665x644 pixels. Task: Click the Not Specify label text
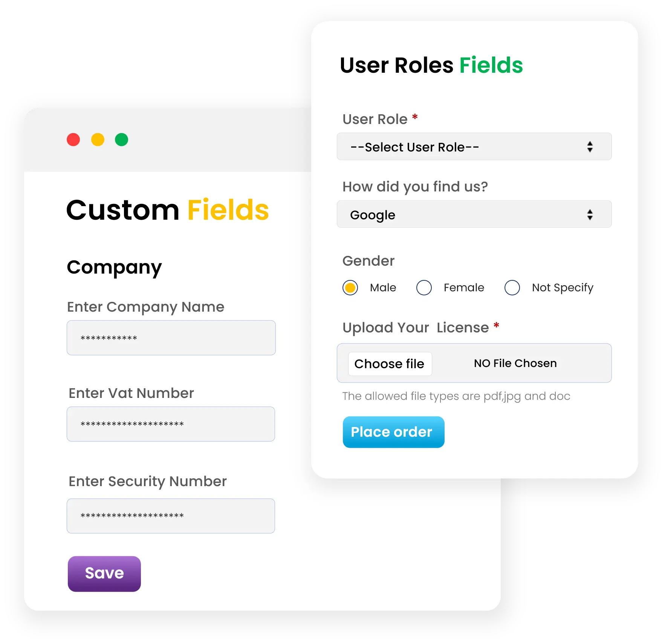[x=563, y=288]
